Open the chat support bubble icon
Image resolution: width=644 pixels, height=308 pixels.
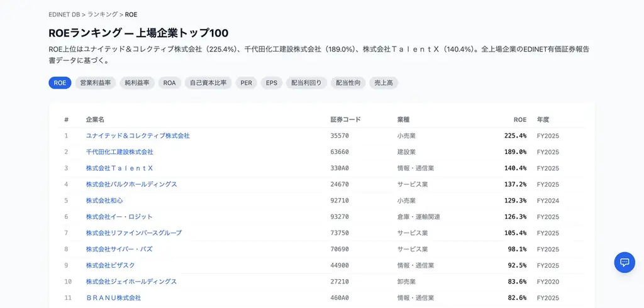point(625,262)
